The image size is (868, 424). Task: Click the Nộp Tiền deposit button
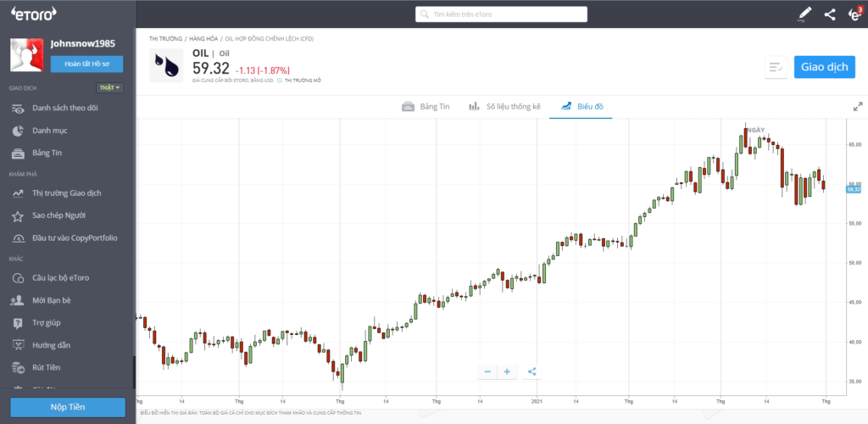[x=68, y=407]
